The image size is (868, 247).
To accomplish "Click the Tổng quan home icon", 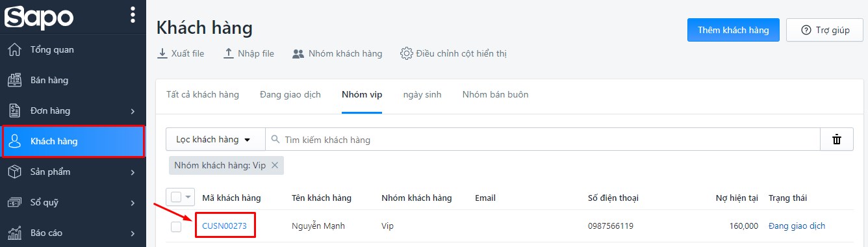I will (15, 49).
